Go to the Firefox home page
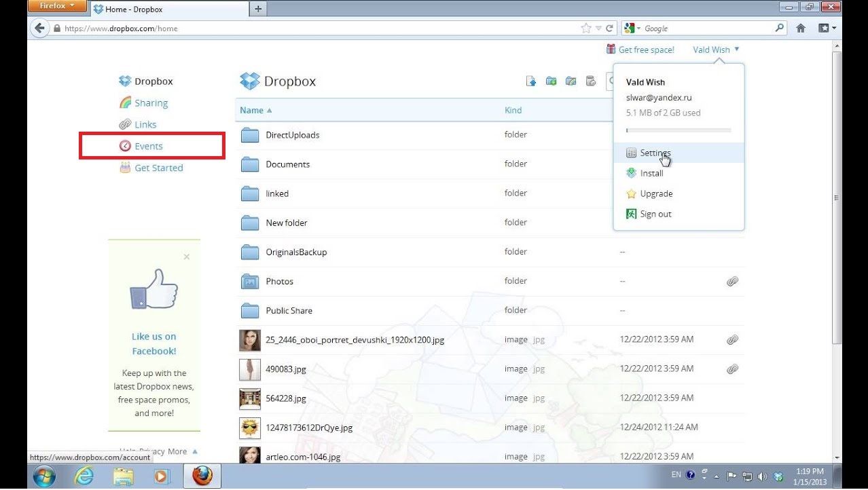The image size is (868, 490). pos(801,29)
